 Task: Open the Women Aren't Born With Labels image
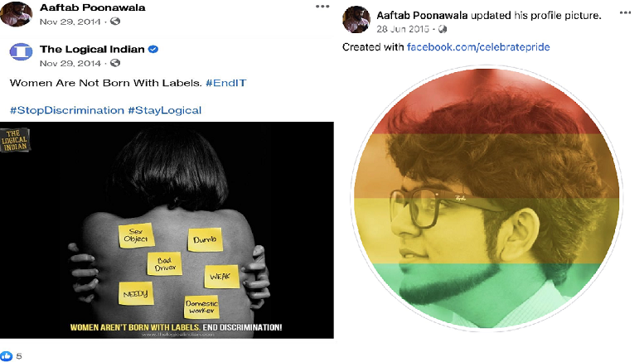pos(167,229)
